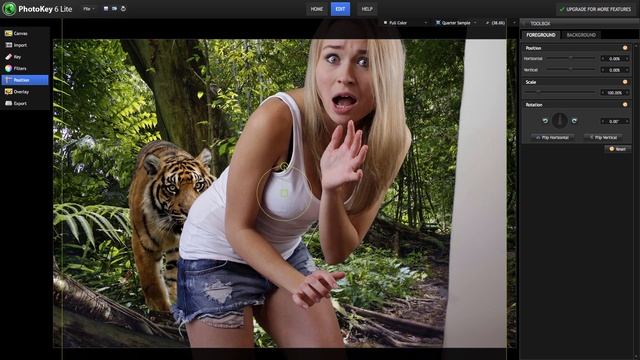Click the Reset button below the toolbox
640x360 pixels.
click(618, 149)
